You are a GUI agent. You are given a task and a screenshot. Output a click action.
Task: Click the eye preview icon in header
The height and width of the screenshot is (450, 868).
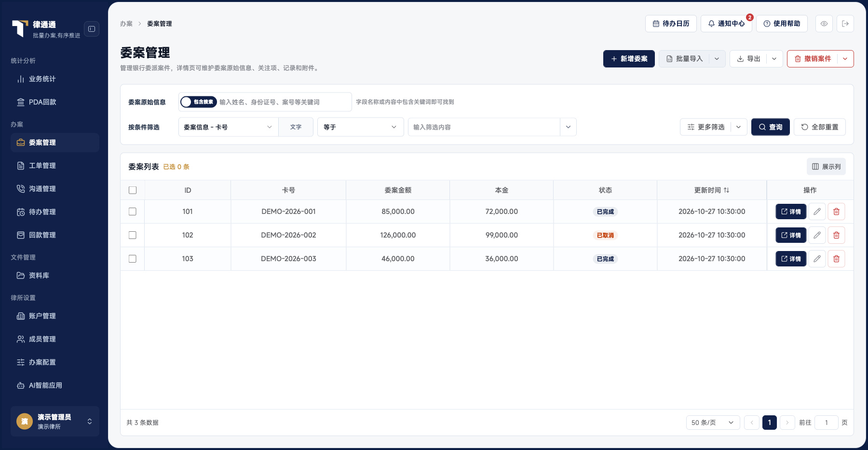coord(824,24)
